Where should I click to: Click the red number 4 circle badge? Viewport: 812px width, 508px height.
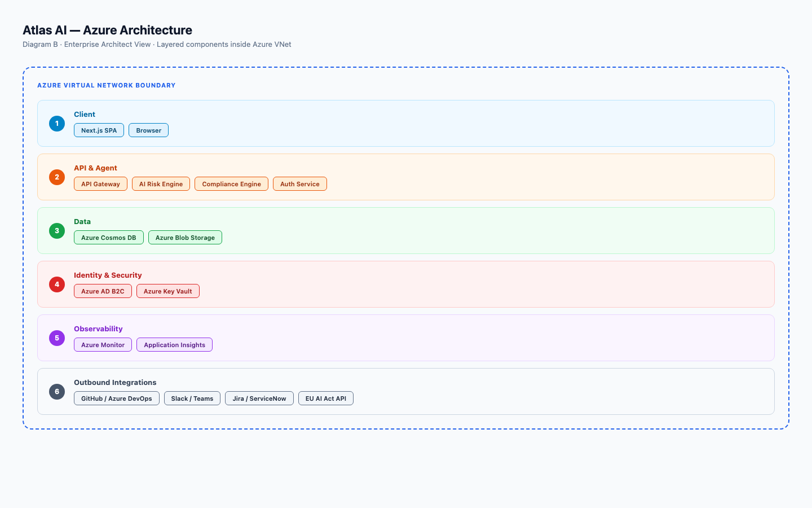point(57,284)
